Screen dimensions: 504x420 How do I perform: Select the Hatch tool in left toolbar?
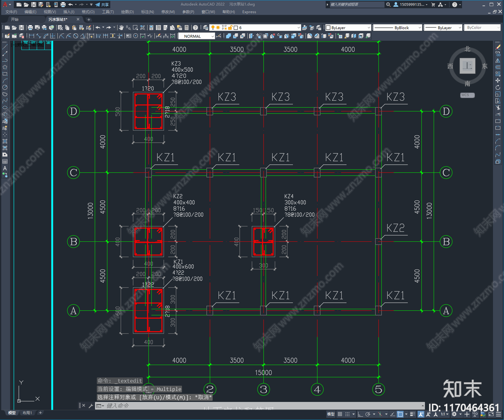pyautogui.click(x=5, y=141)
